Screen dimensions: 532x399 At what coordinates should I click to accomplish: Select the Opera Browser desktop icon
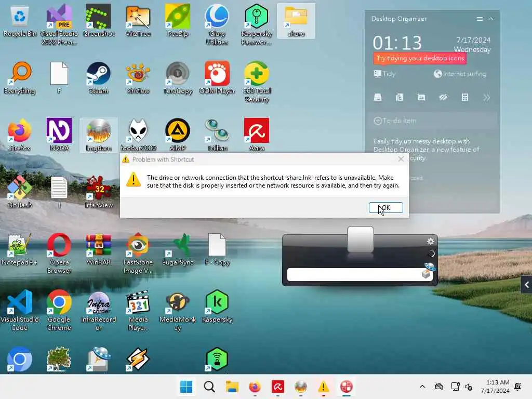pyautogui.click(x=59, y=253)
